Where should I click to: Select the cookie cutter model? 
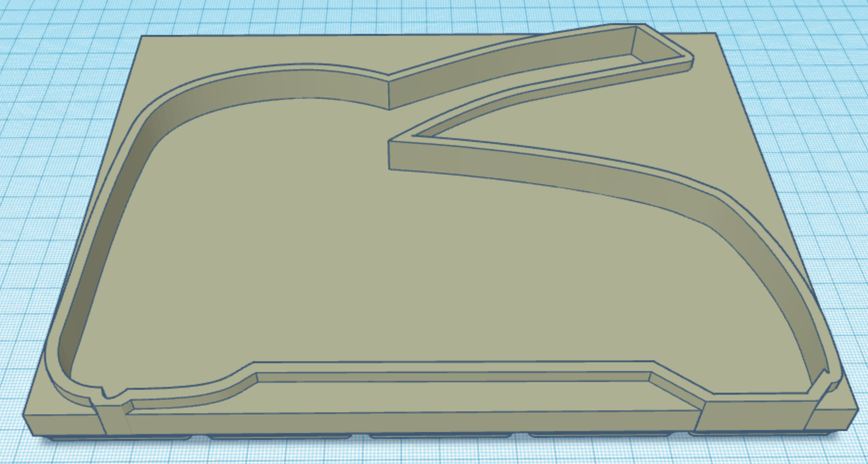tap(393, 221)
